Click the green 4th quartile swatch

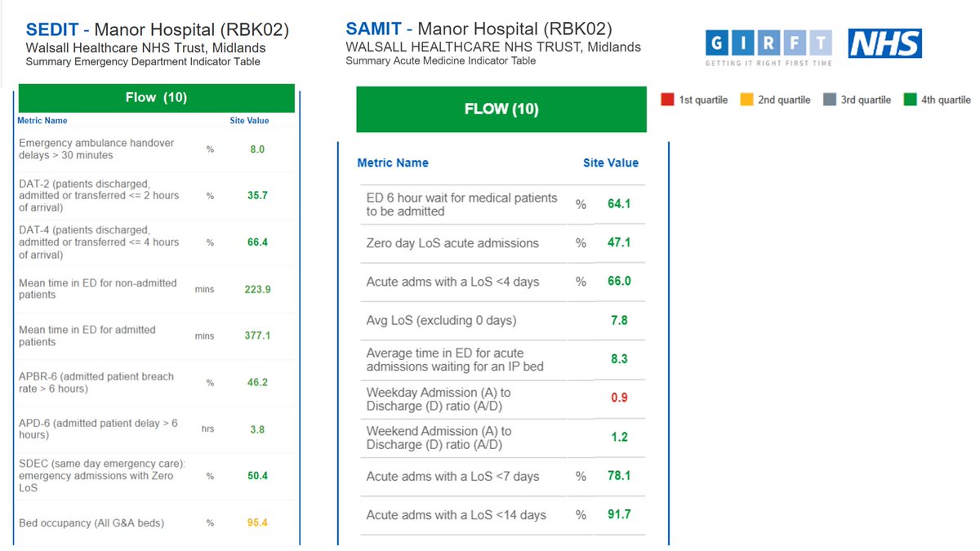coord(910,100)
